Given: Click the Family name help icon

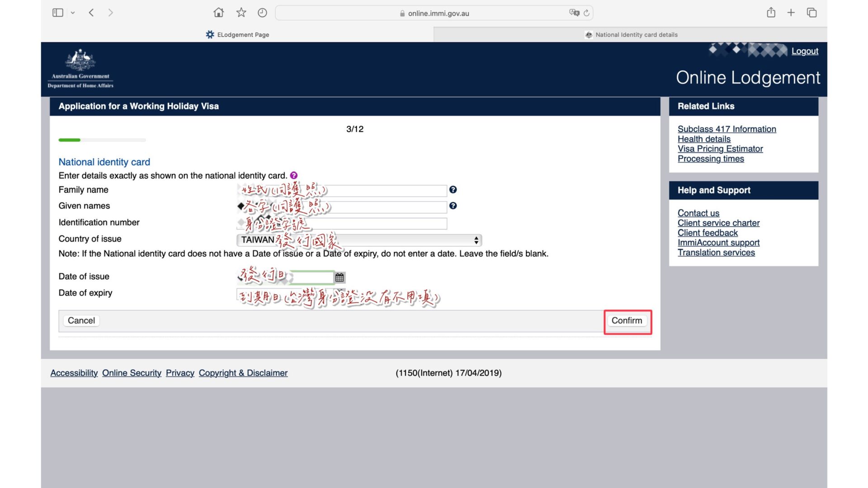Looking at the screenshot, I should (x=453, y=190).
